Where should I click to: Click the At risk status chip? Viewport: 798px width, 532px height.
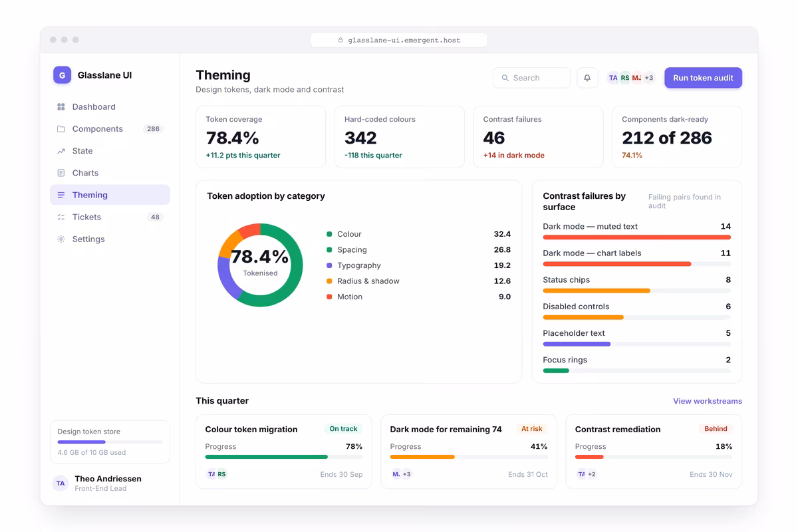[532, 429]
